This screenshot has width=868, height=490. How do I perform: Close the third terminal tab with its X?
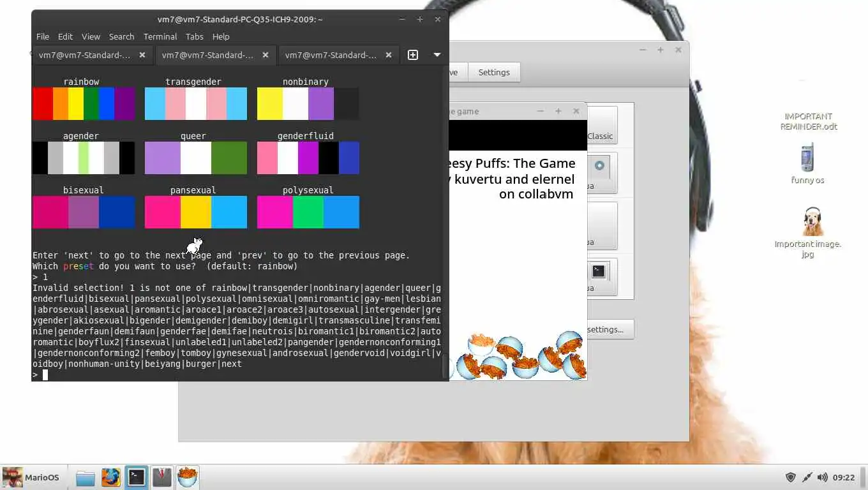(x=389, y=55)
